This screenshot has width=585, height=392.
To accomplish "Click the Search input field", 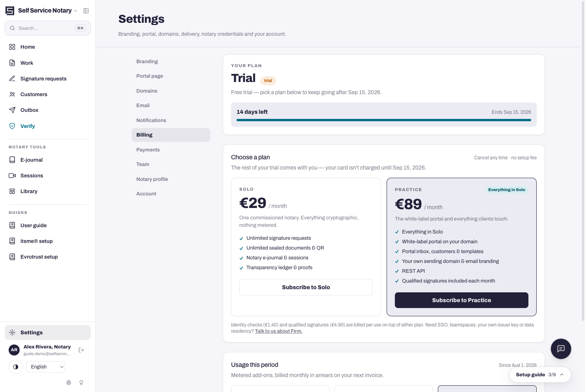I will (48, 28).
